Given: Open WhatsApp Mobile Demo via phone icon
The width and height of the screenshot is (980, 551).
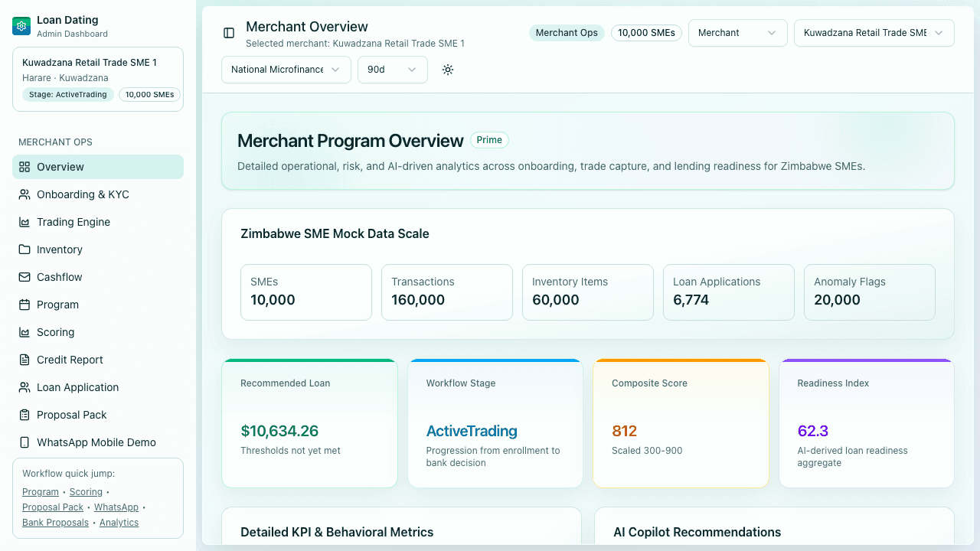Looking at the screenshot, I should click(24, 442).
